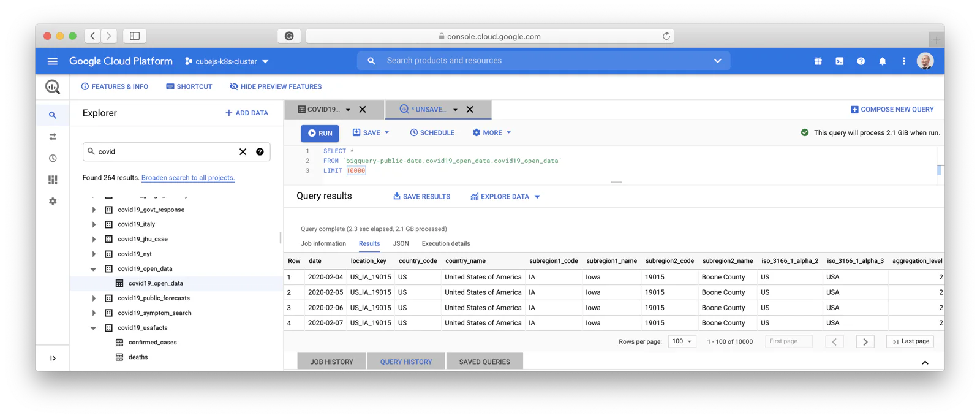Image resolution: width=980 pixels, height=418 pixels.
Task: Open the Save dropdown
Action: (371, 133)
